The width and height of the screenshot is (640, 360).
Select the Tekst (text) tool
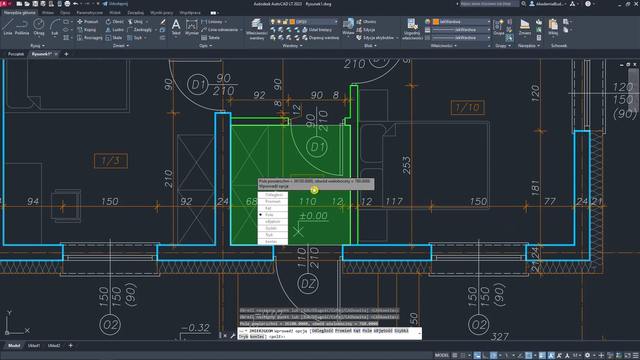pyautogui.click(x=176, y=27)
